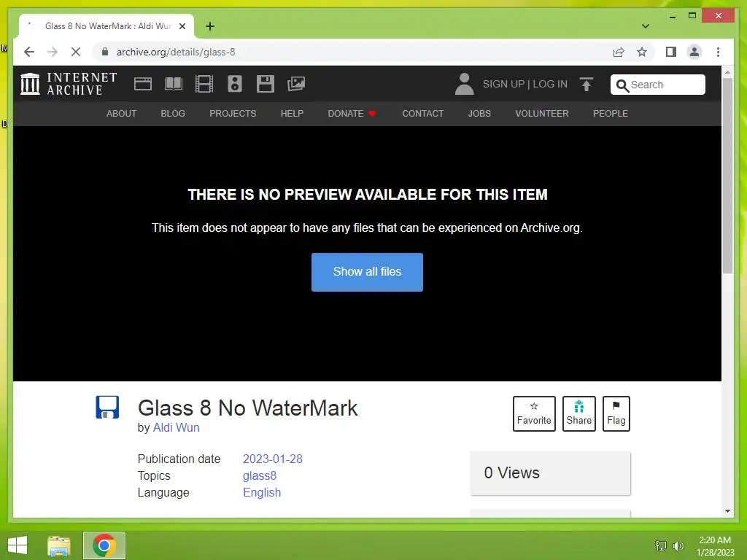The width and height of the screenshot is (747, 560).
Task: Open the Software floppy icon in navbar
Action: click(266, 84)
